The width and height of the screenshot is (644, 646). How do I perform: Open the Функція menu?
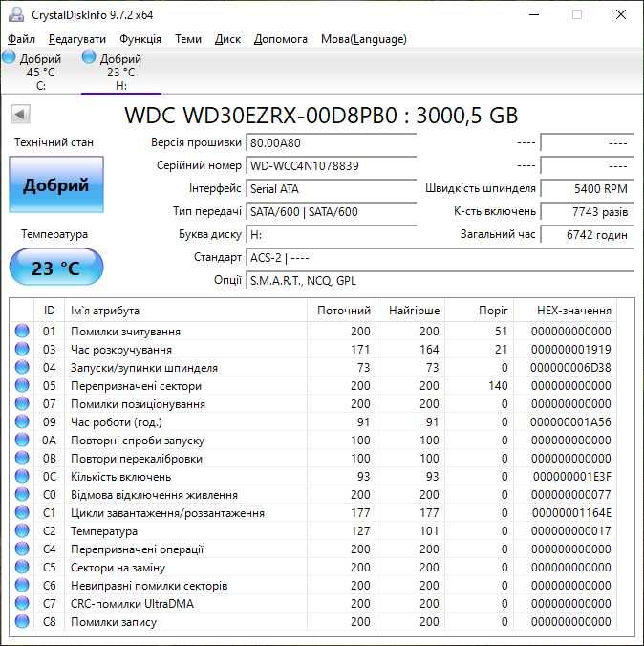[140, 39]
